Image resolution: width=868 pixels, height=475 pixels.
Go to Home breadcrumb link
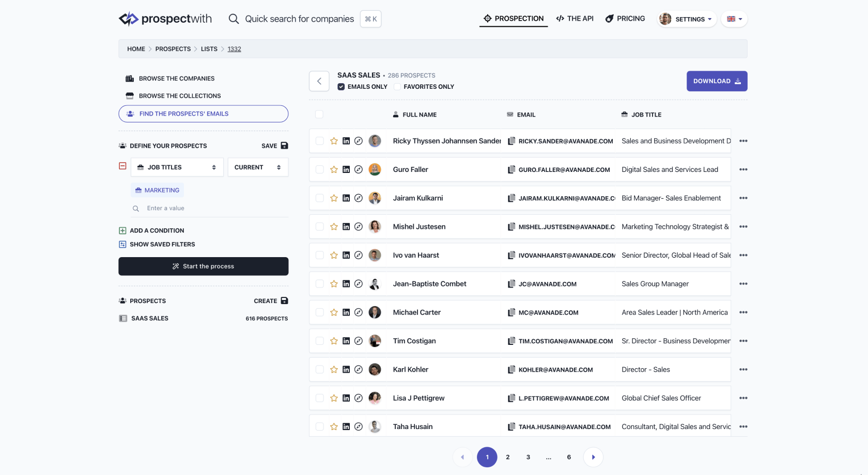[136, 49]
